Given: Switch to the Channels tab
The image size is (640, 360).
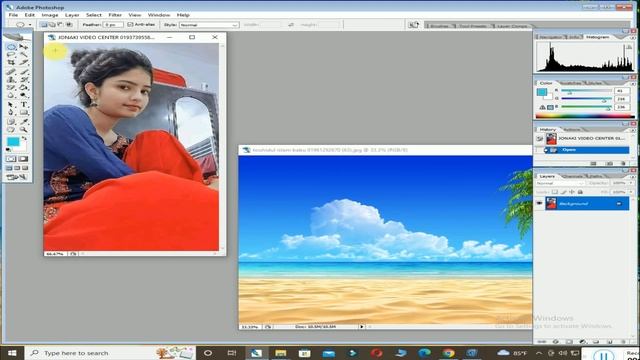Looking at the screenshot, I should tap(573, 176).
